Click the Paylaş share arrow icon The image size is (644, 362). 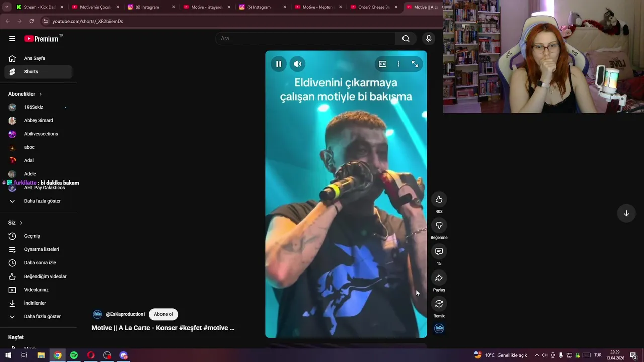coord(439,278)
